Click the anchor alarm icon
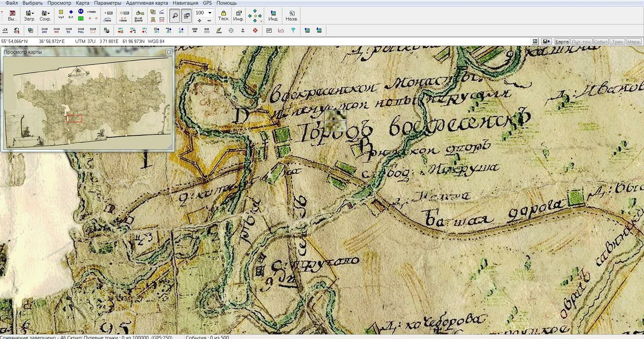644x339 pixels. (243, 31)
